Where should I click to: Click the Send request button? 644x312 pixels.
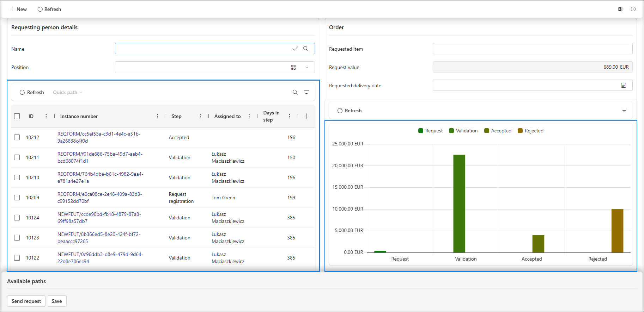click(x=26, y=301)
